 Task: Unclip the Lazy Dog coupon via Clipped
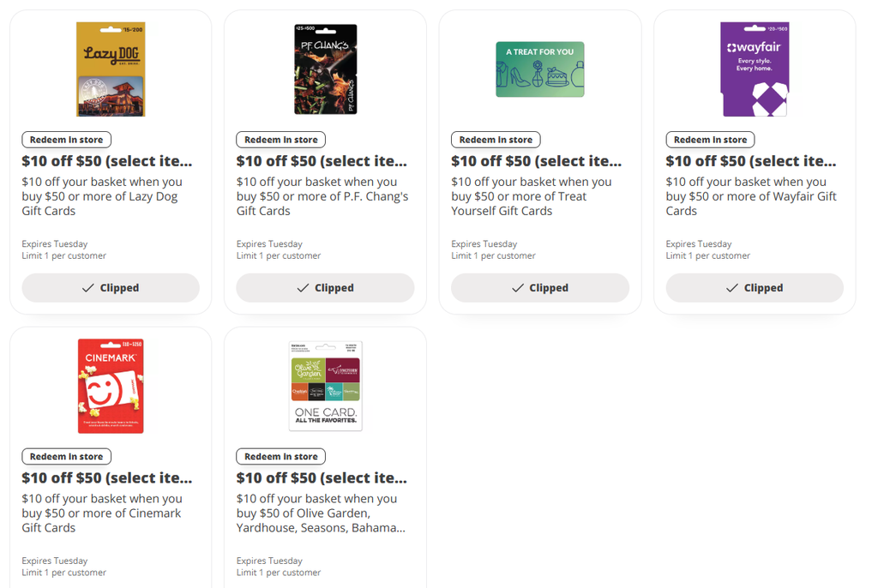111,288
